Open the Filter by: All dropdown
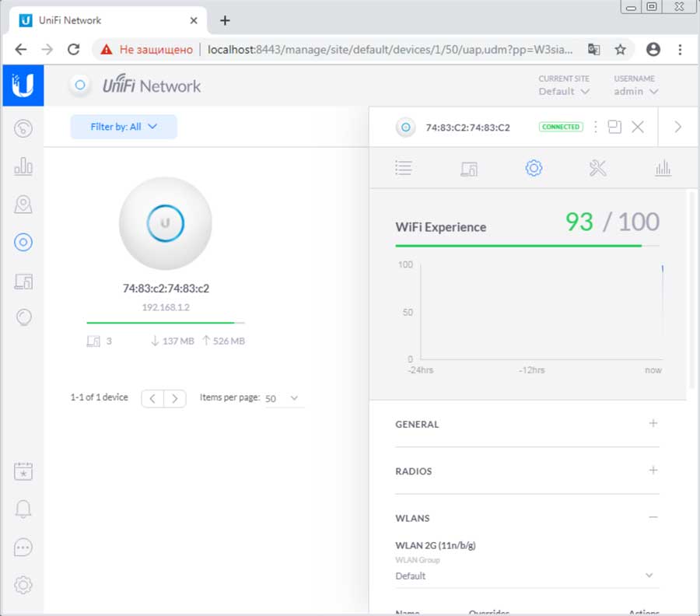700x616 pixels. (x=124, y=127)
